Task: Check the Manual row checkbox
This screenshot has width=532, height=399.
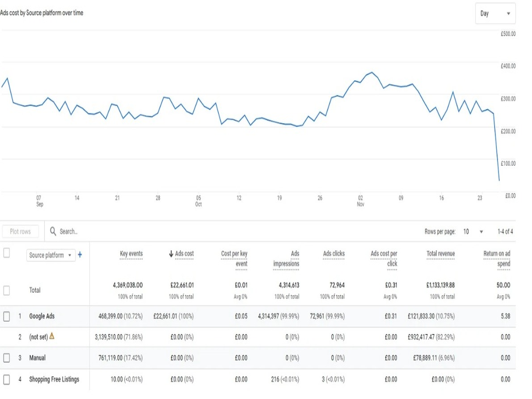Action: (6, 358)
